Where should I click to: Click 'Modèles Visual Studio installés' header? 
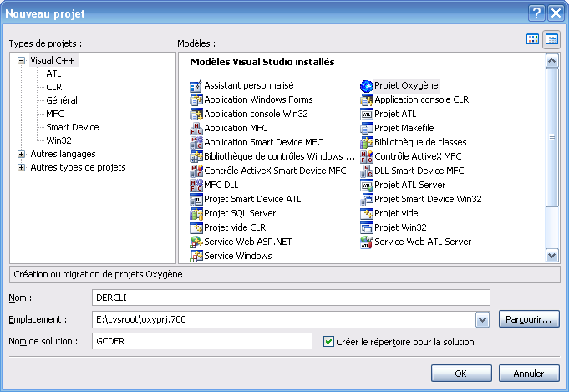tap(262, 62)
